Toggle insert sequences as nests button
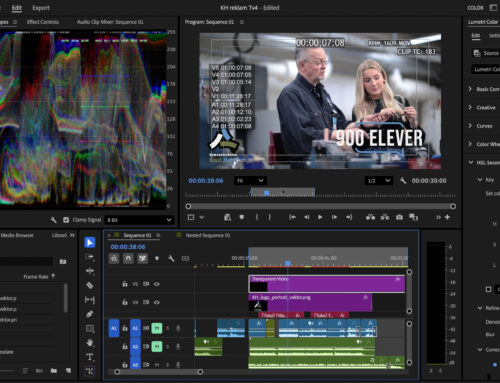This screenshot has width=500, height=383. (x=114, y=258)
